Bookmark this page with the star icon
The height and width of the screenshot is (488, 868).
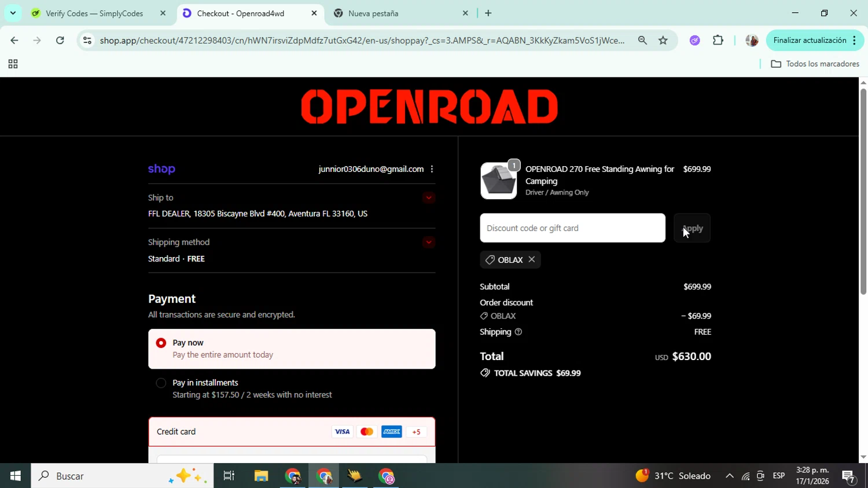pyautogui.click(x=663, y=41)
